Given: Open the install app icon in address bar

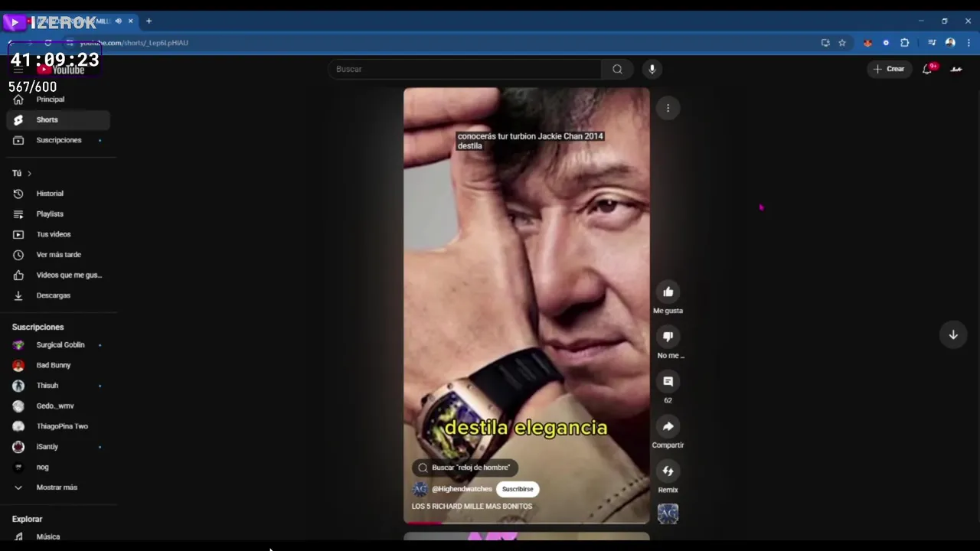Looking at the screenshot, I should point(825,43).
